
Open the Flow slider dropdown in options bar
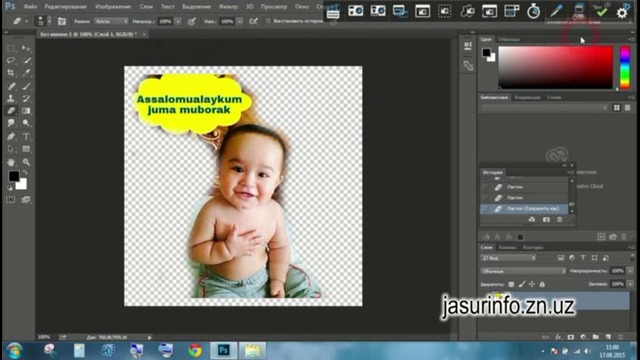tap(240, 21)
